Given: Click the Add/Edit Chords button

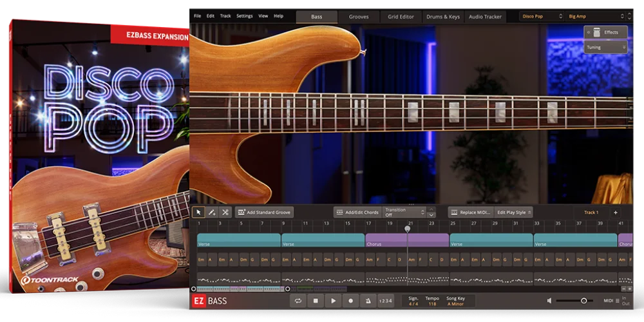Looking at the screenshot, I should point(357,213).
